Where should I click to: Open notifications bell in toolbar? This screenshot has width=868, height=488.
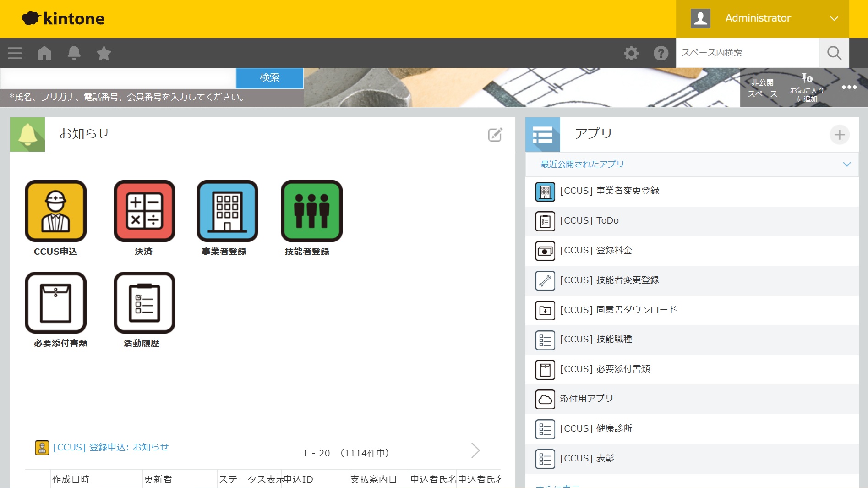tap(74, 53)
